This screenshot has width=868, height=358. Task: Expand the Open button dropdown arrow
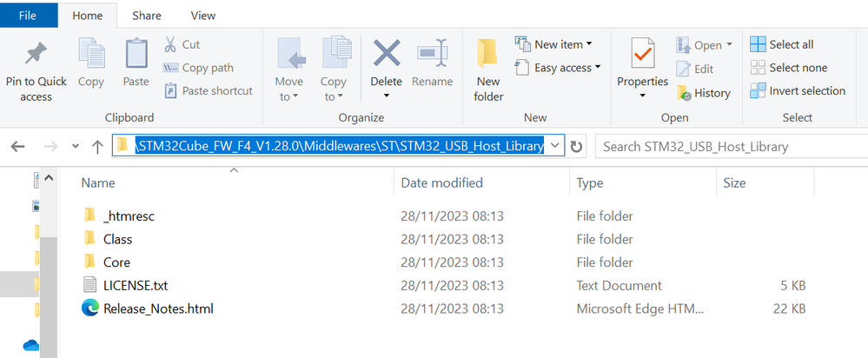tap(730, 45)
